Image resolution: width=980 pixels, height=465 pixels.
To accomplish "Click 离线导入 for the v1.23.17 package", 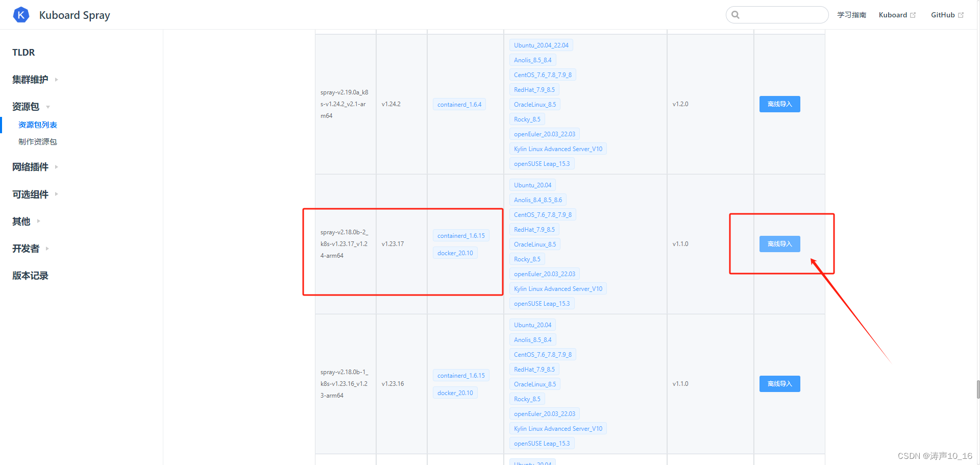I will [x=779, y=244].
